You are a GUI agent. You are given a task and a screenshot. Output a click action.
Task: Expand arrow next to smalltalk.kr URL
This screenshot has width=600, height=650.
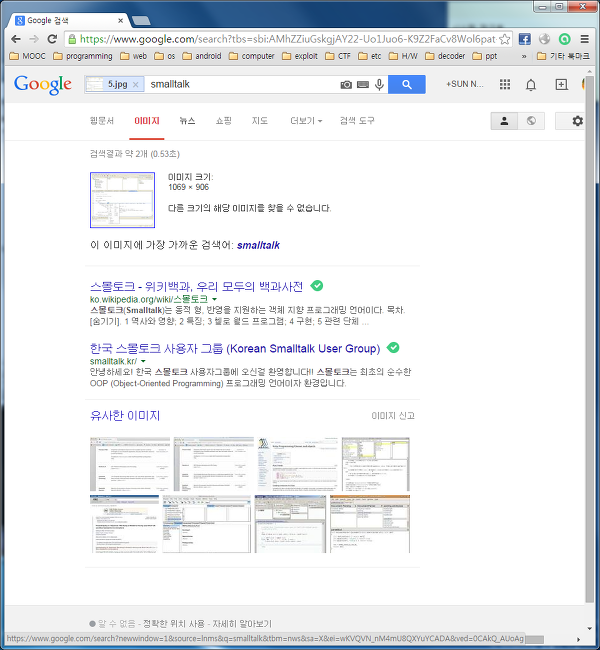143,361
